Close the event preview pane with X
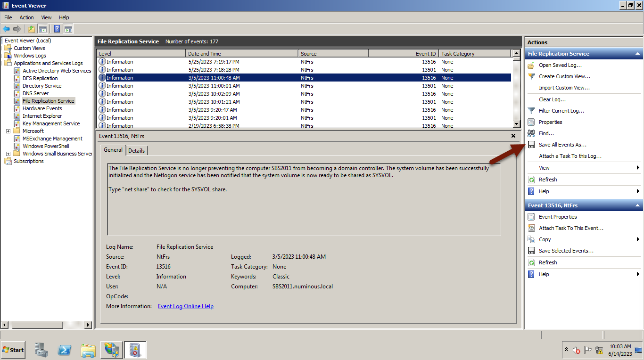 513,136
